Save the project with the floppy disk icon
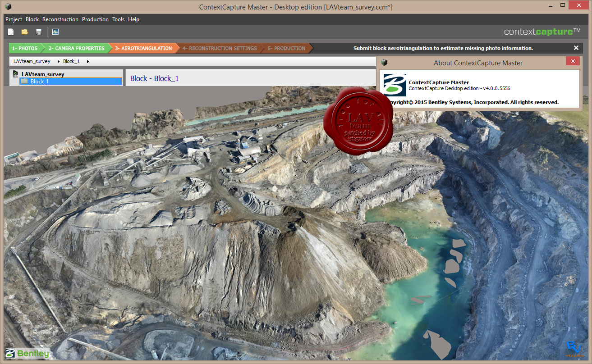 point(39,32)
